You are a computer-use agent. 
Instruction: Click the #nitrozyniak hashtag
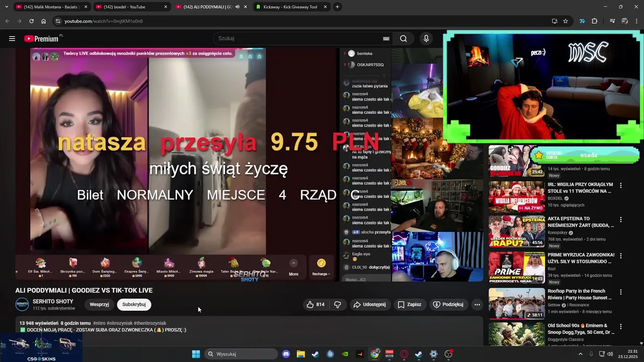[x=120, y=323]
